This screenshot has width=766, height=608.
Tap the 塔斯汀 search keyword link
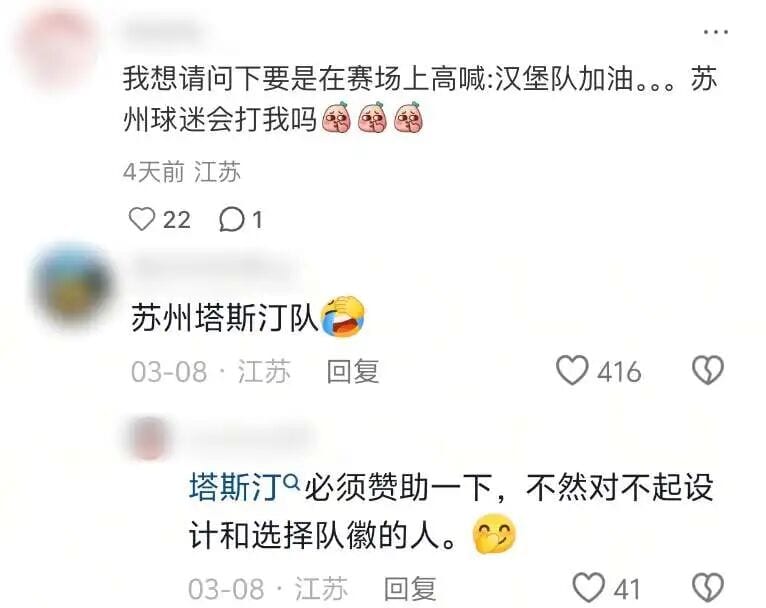click(x=236, y=487)
